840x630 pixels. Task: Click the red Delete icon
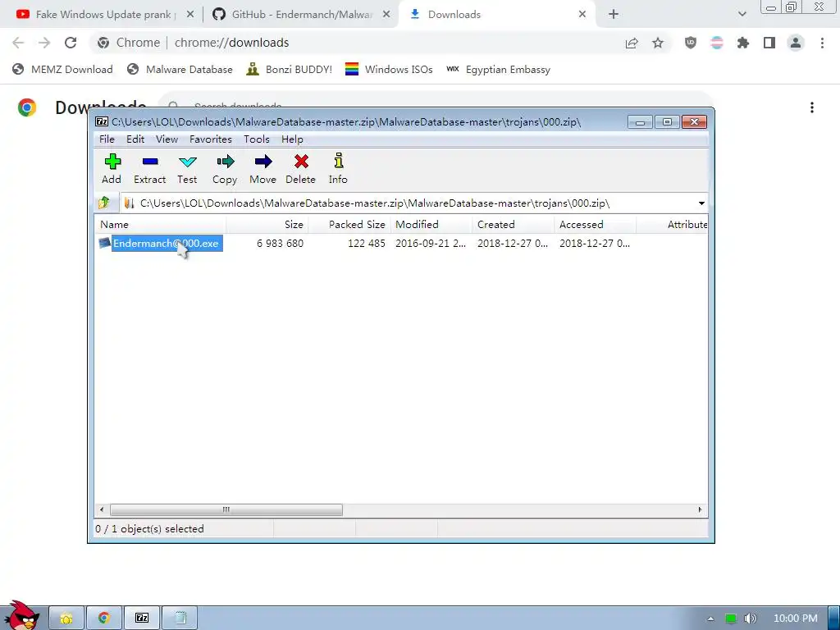300,169
